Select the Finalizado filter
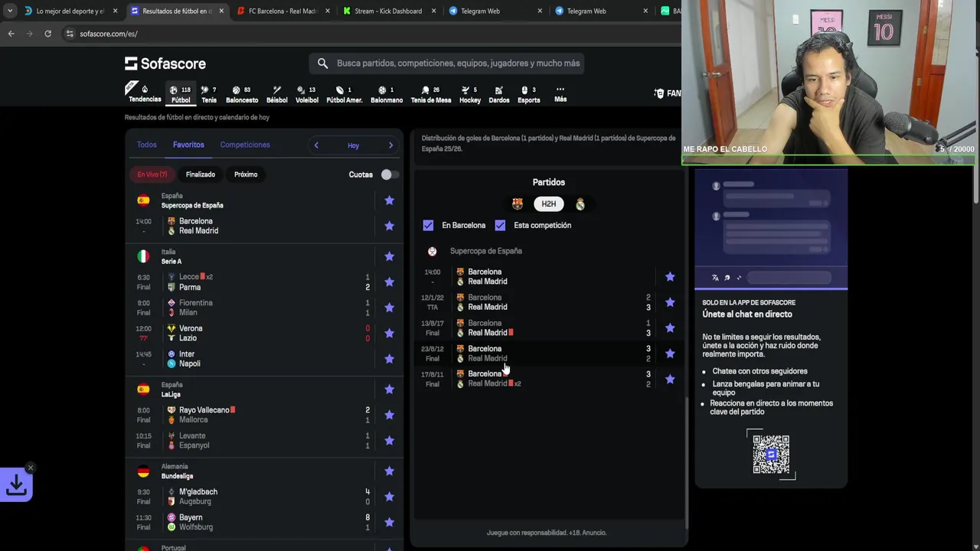Screen dimensions: 980x551 (201, 174)
